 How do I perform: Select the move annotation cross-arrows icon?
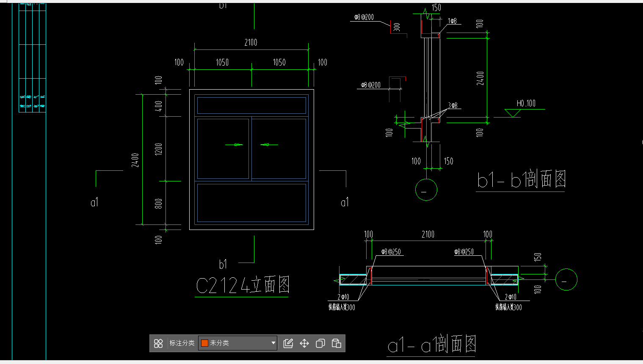point(304,343)
